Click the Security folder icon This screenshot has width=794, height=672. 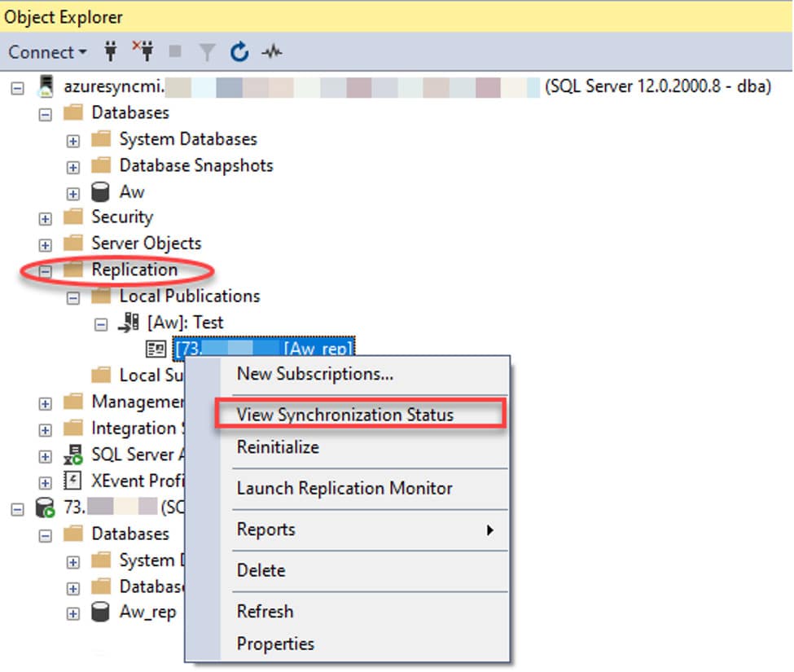[73, 217]
